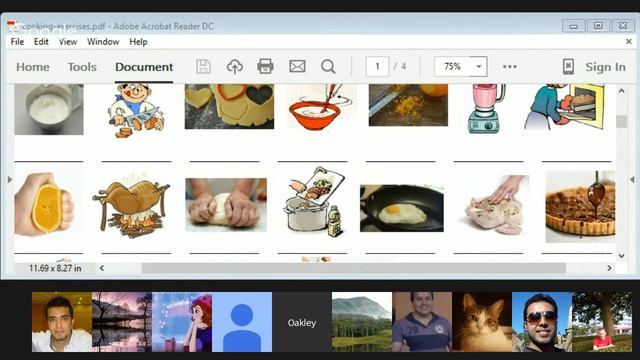
Task: Open the Help menu
Action: tap(138, 42)
